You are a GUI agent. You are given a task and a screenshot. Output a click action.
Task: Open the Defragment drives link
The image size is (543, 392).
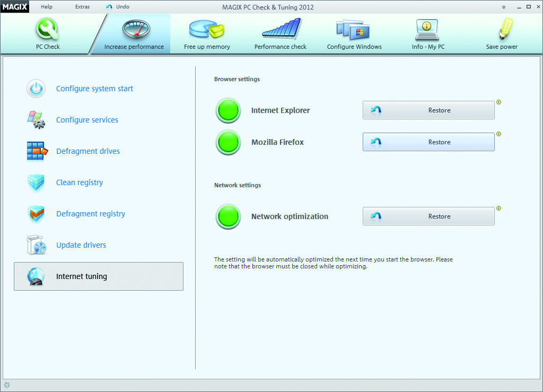coord(88,151)
